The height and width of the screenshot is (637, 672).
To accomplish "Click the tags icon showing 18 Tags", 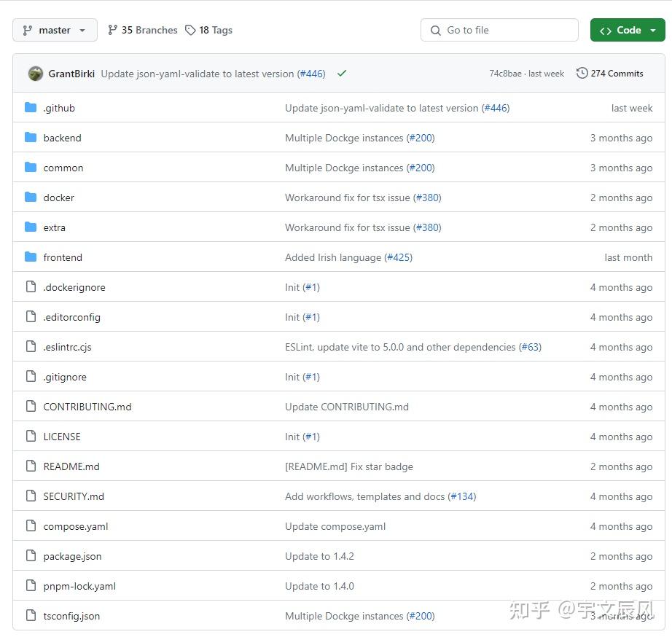I will click(190, 30).
